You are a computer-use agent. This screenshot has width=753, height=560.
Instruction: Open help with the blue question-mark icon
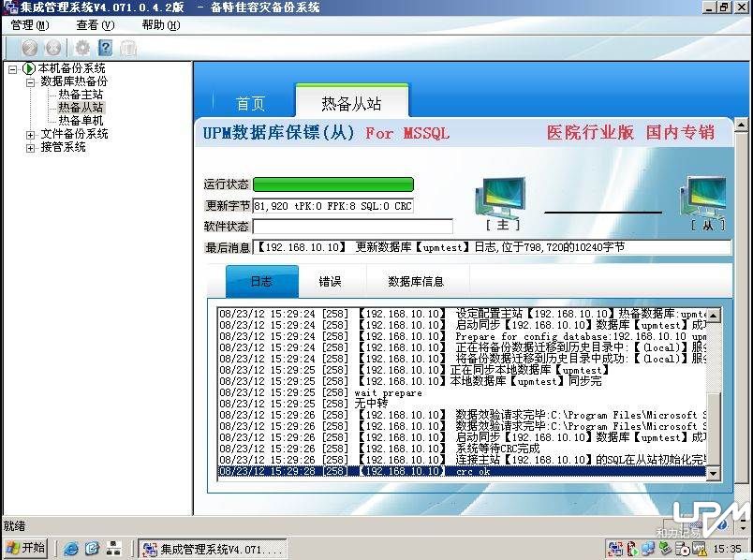click(x=105, y=48)
